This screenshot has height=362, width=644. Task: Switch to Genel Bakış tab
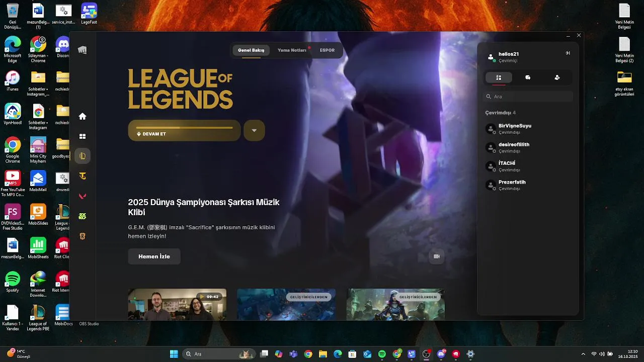click(x=251, y=50)
